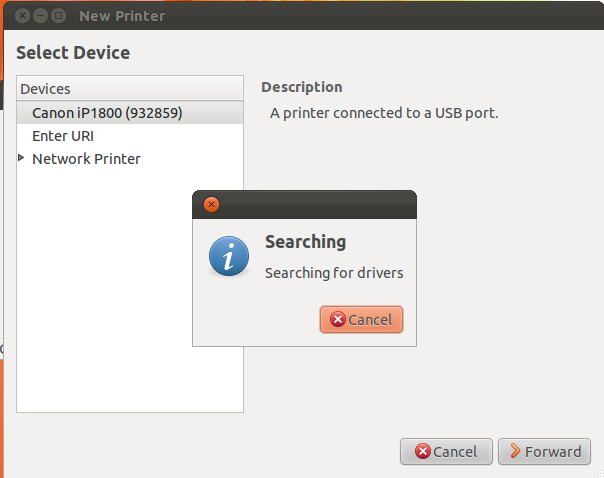This screenshot has height=478, width=604.
Task: Click the Select Device heading
Action: 73,53
